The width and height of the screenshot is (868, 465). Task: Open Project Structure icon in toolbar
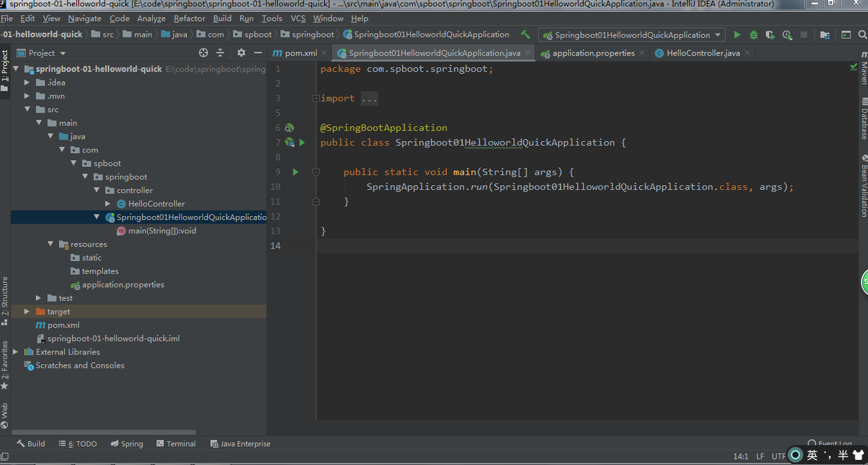pyautogui.click(x=825, y=35)
